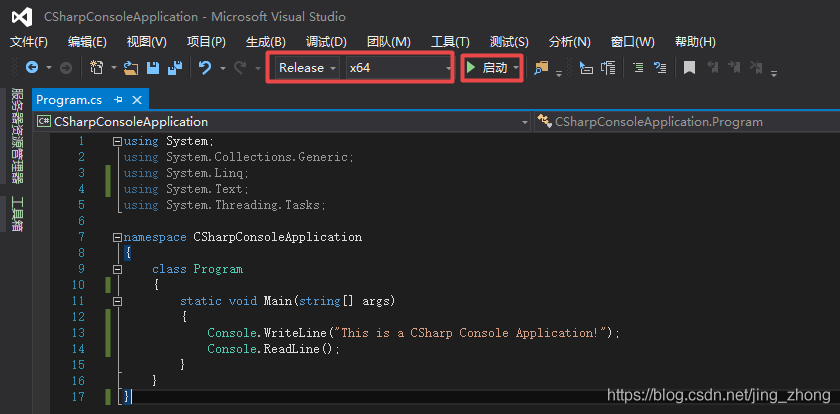The image size is (840, 414).
Task: Collapse the class Program block
Action: click(x=117, y=269)
